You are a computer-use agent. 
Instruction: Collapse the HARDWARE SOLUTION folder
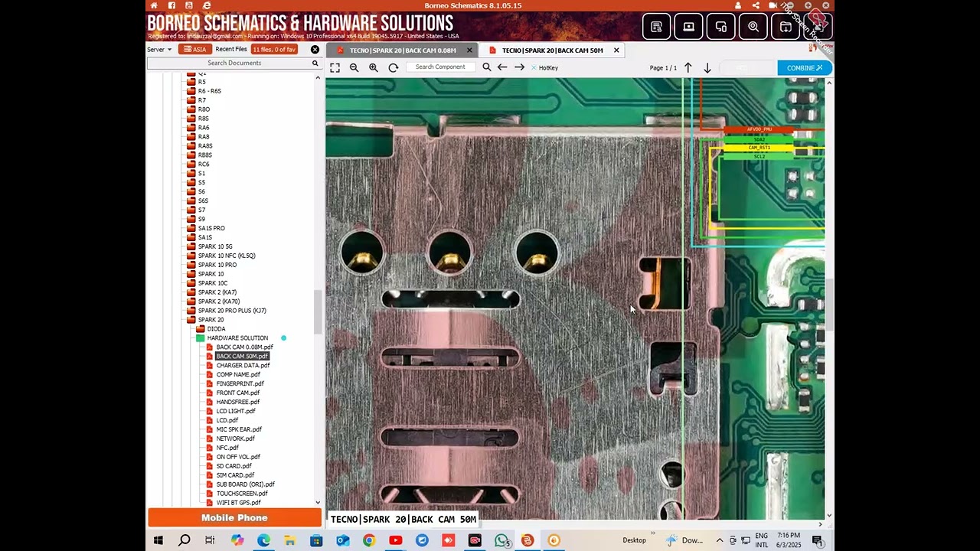tap(201, 337)
